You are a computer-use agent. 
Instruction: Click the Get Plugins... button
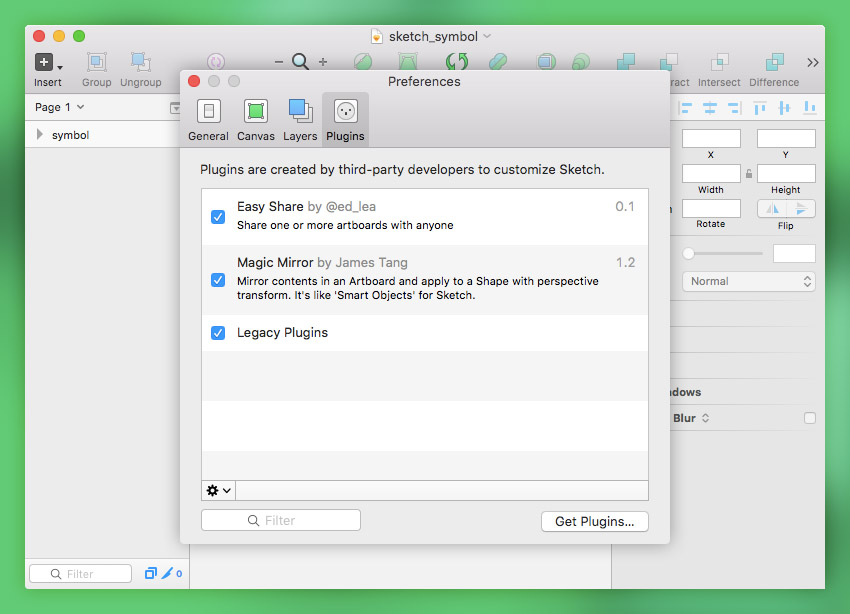pyautogui.click(x=594, y=521)
